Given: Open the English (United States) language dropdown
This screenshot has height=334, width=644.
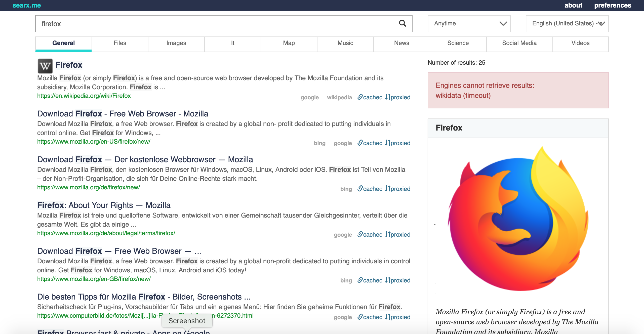Looking at the screenshot, I should 567,23.
